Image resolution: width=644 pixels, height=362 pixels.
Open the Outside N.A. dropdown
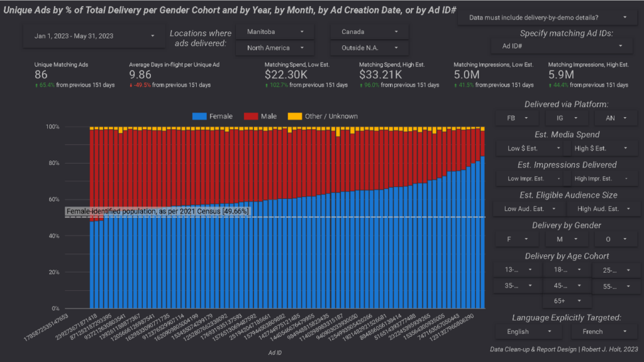[369, 48]
